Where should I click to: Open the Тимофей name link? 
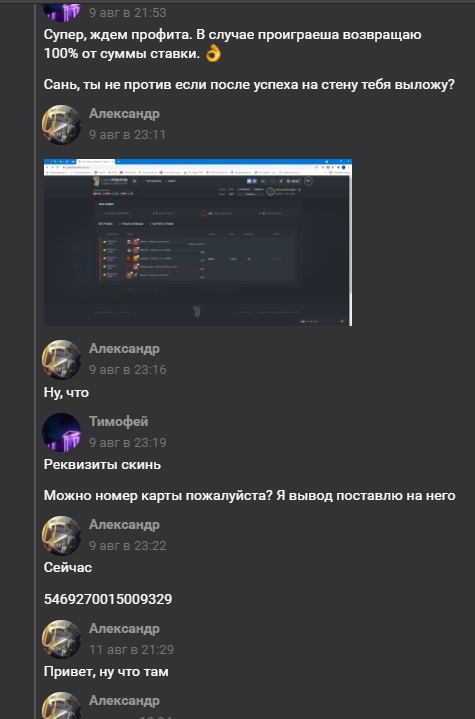click(x=118, y=421)
